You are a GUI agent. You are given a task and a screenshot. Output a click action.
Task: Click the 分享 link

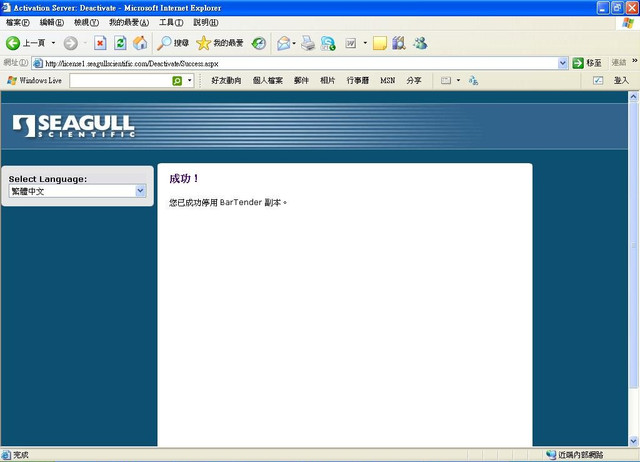pyautogui.click(x=414, y=80)
